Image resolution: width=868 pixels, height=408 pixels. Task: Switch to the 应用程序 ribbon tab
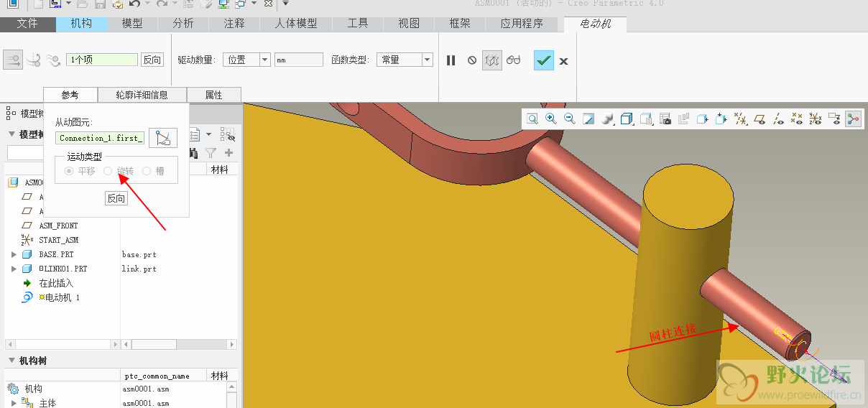[522, 24]
